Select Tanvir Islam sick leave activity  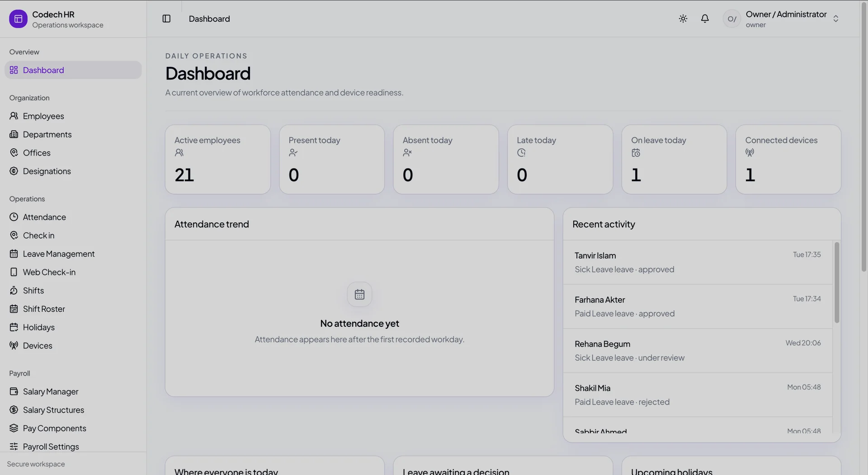click(698, 262)
